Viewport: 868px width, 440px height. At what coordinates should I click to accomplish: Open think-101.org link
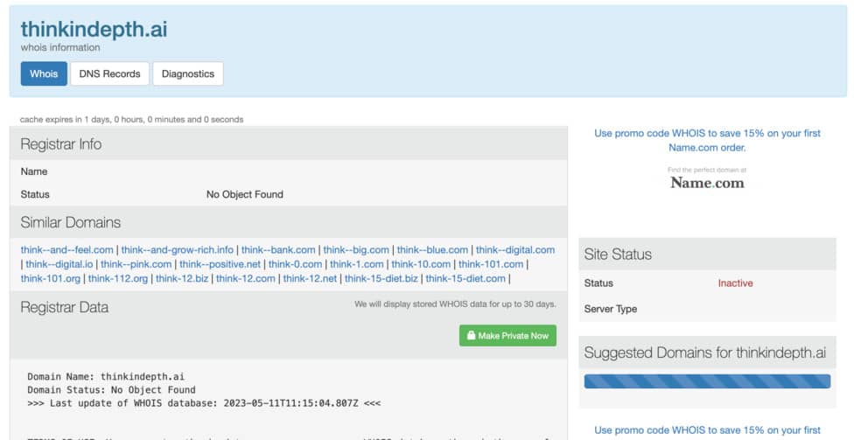point(51,278)
